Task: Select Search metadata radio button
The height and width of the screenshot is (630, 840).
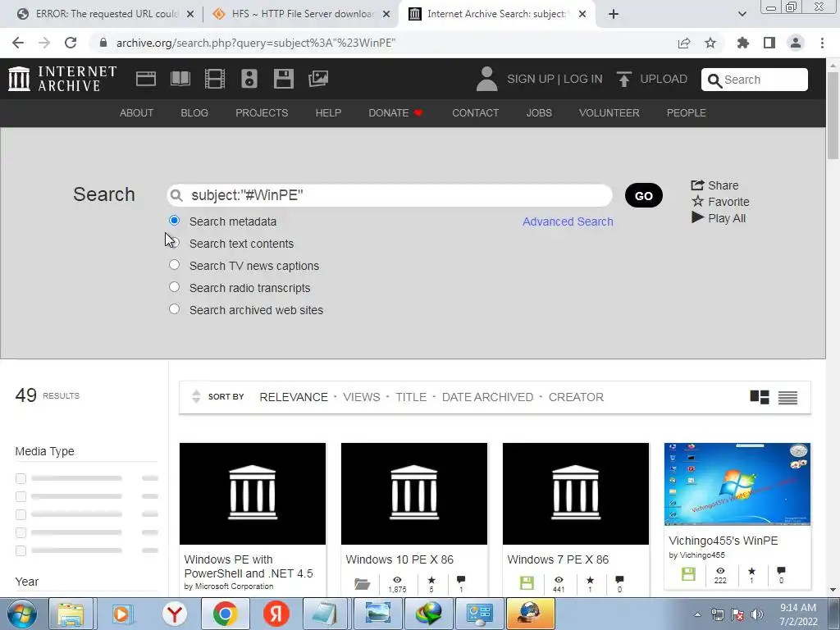Action: [174, 220]
